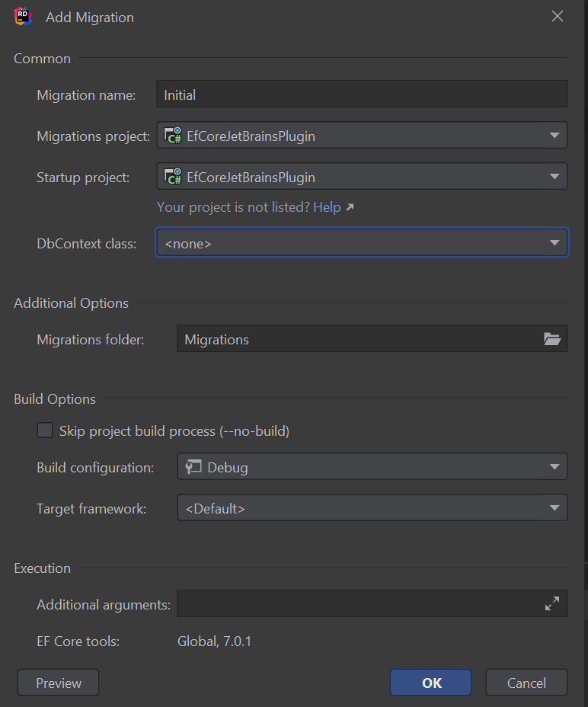Open the Build configuration dropdown
This screenshot has width=588, height=707.
click(x=555, y=466)
